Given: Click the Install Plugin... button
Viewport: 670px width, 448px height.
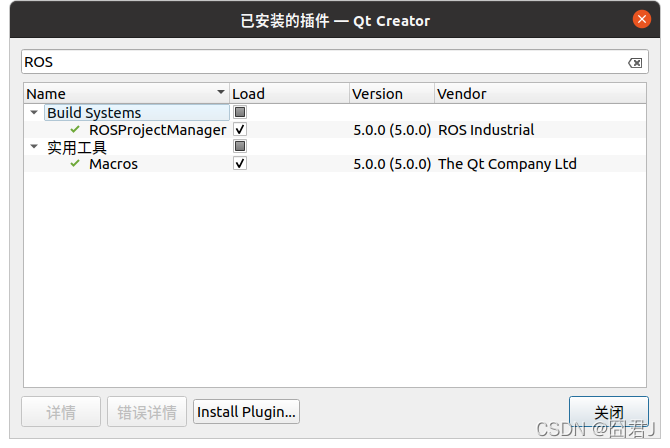Looking at the screenshot, I should [x=246, y=412].
